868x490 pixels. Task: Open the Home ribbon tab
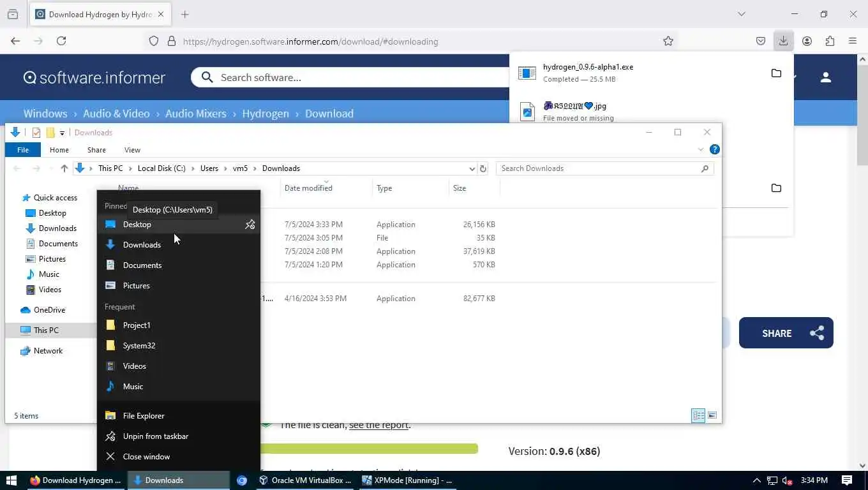tap(59, 150)
